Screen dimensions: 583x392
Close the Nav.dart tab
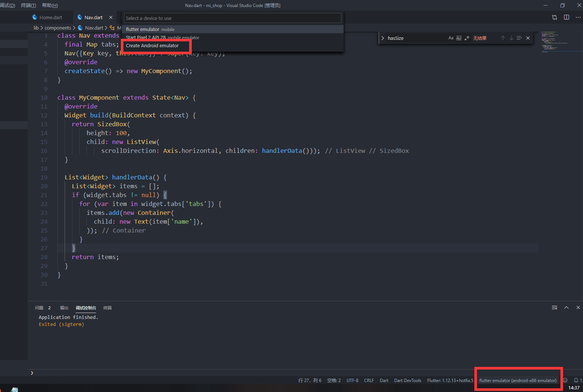click(111, 17)
